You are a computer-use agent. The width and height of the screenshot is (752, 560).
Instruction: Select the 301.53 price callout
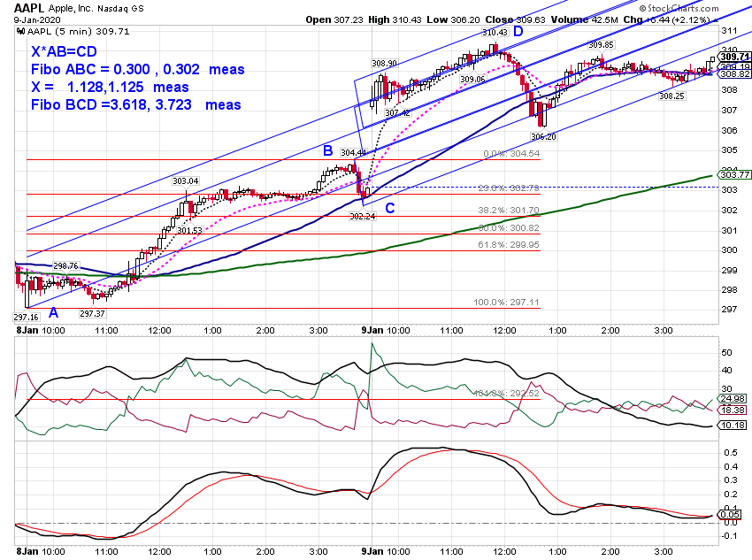[189, 231]
